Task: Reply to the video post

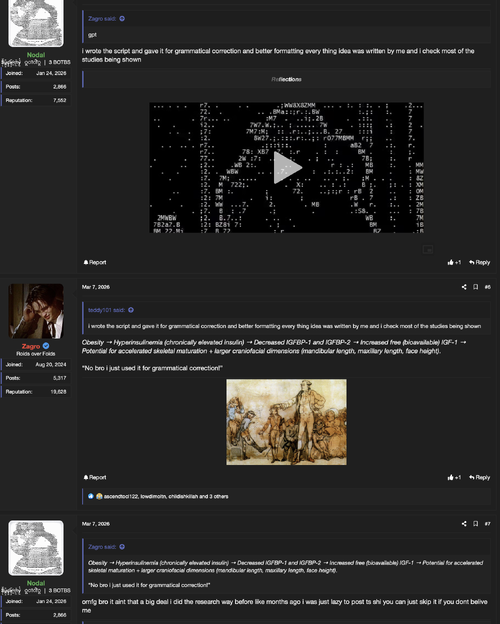Action: tap(479, 262)
